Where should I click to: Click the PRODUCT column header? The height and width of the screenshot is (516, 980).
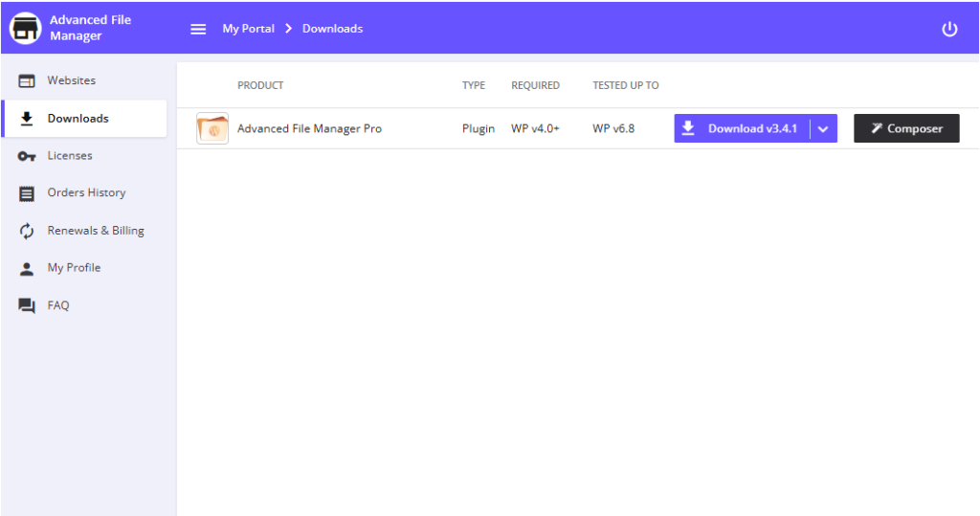pos(260,86)
